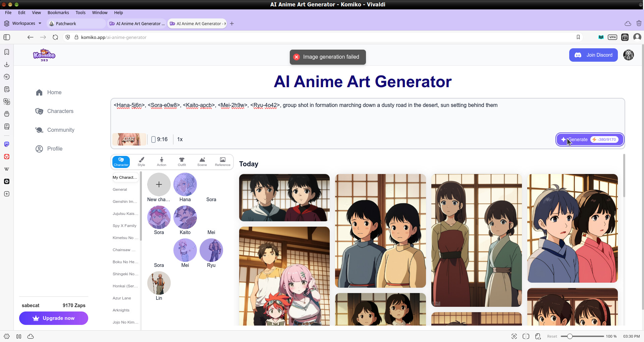Select the Action tab
The width and height of the screenshot is (644, 342).
pos(162,162)
